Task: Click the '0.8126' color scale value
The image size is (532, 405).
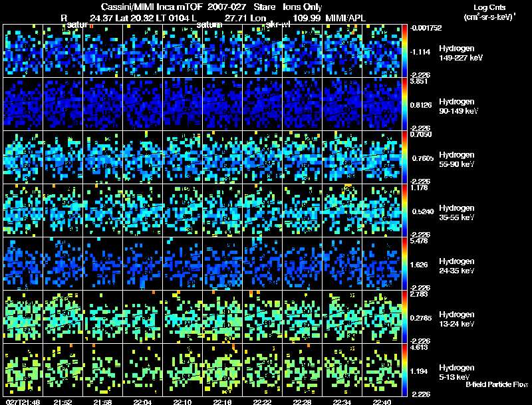Action: [421, 105]
